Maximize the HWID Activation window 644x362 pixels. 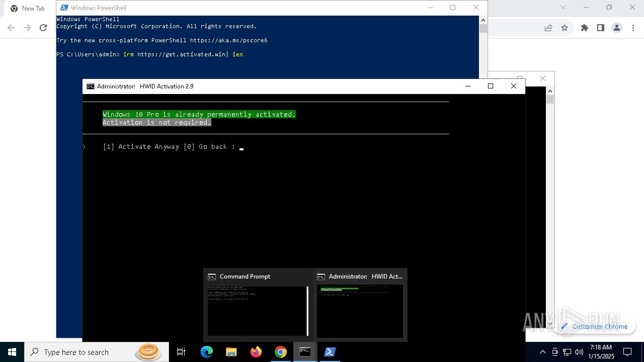tap(491, 86)
